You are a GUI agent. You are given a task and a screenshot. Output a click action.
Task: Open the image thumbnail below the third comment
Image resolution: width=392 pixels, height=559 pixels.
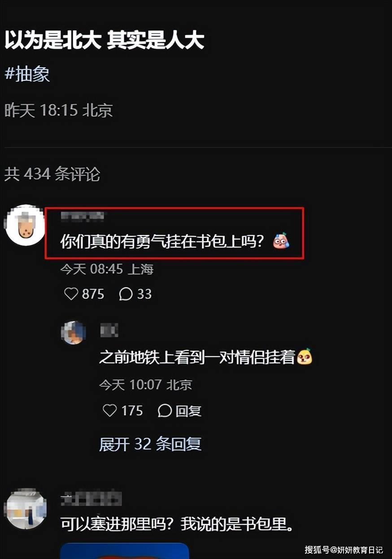coord(125,551)
